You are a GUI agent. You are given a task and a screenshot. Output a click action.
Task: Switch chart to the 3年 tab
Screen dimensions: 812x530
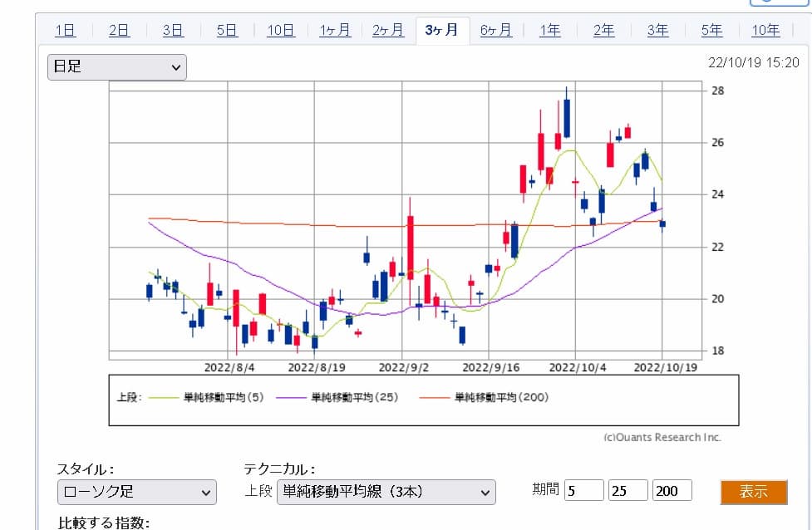click(657, 31)
